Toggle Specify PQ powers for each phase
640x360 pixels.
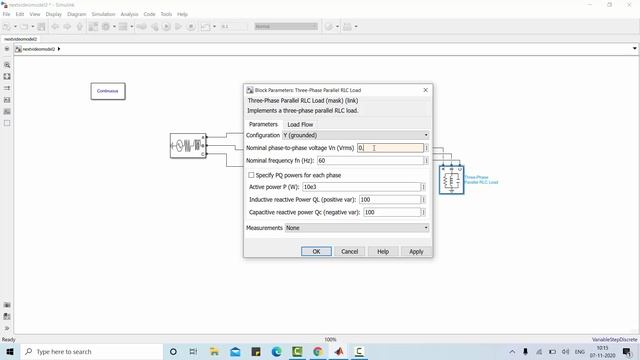click(251, 175)
